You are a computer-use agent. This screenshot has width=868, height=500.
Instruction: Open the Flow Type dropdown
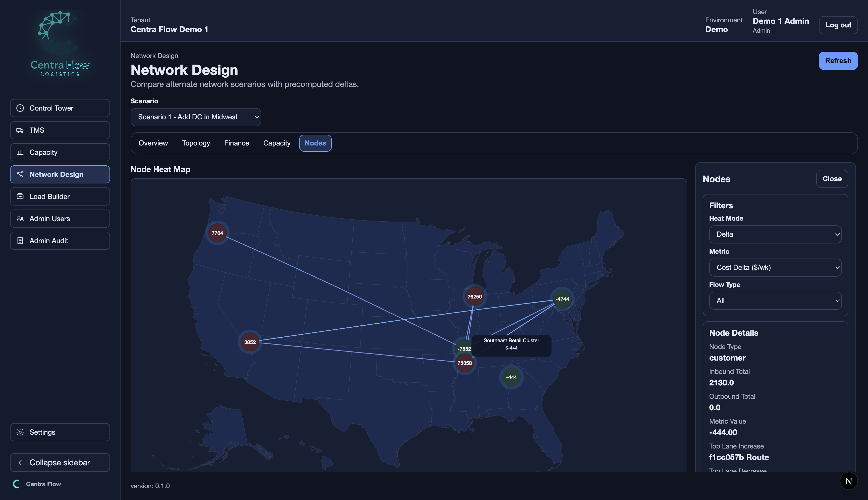(775, 301)
